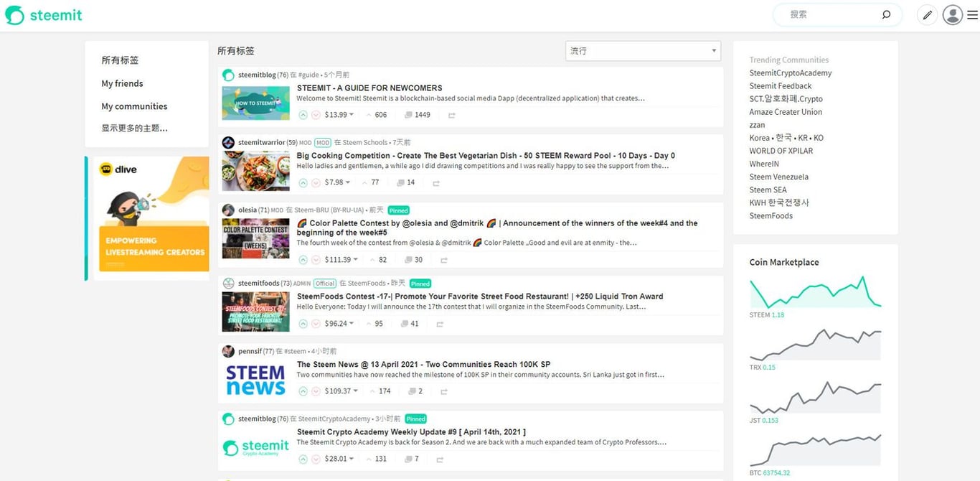
Task: Open the How to Steemit post thumbnail
Action: 255,103
